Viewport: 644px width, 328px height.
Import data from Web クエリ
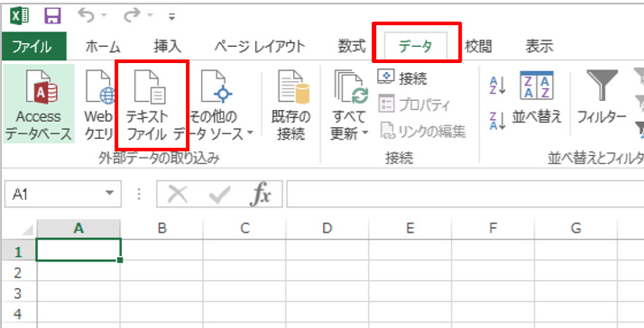[98, 105]
